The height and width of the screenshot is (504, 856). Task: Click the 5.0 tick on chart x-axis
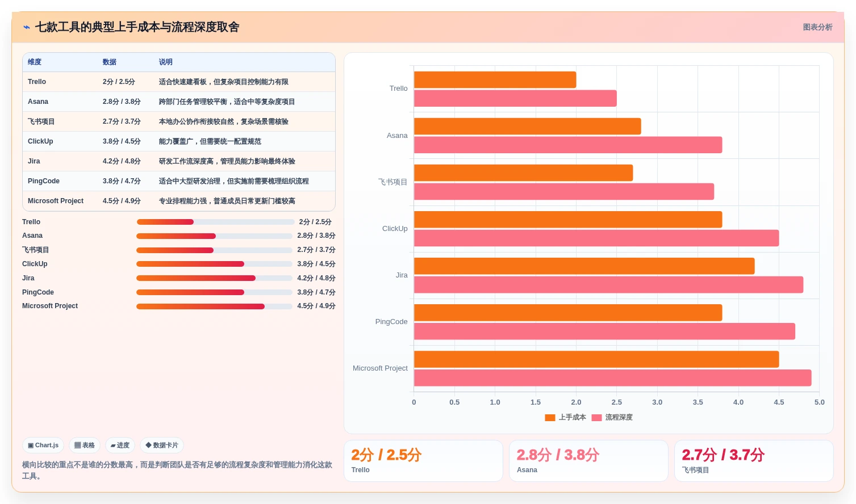[x=819, y=402]
